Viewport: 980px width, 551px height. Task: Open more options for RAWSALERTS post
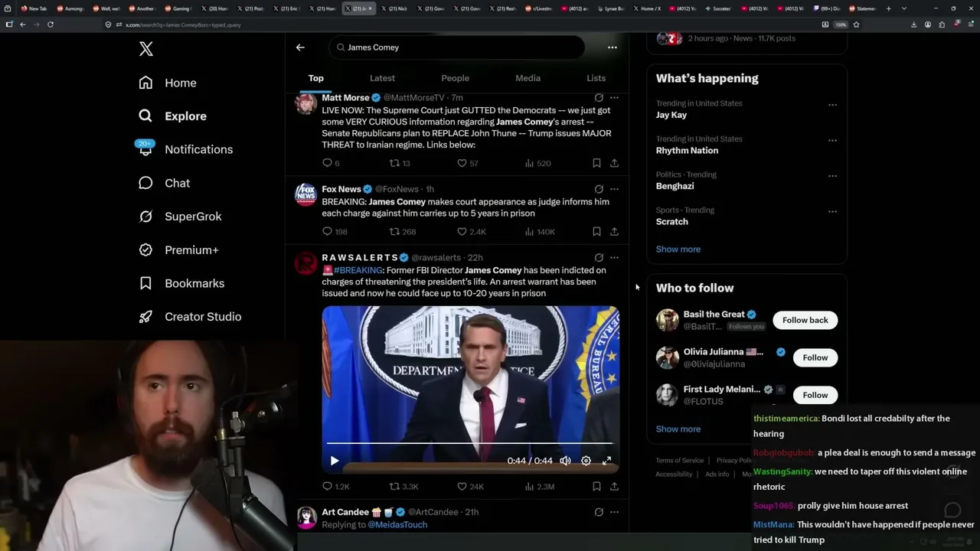614,258
